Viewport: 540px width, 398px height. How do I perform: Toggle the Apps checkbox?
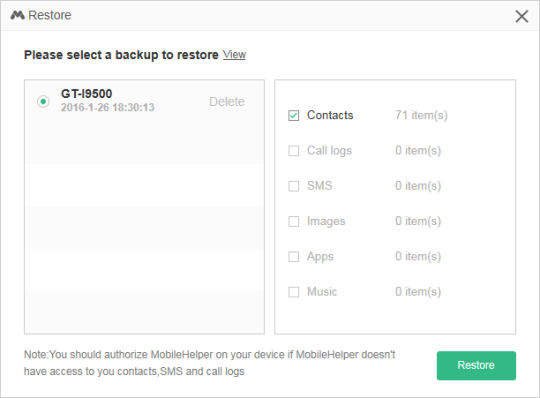tap(294, 256)
